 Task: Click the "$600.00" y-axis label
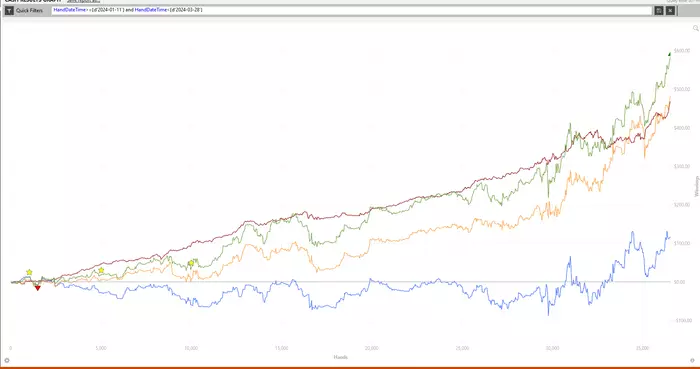[682, 51]
